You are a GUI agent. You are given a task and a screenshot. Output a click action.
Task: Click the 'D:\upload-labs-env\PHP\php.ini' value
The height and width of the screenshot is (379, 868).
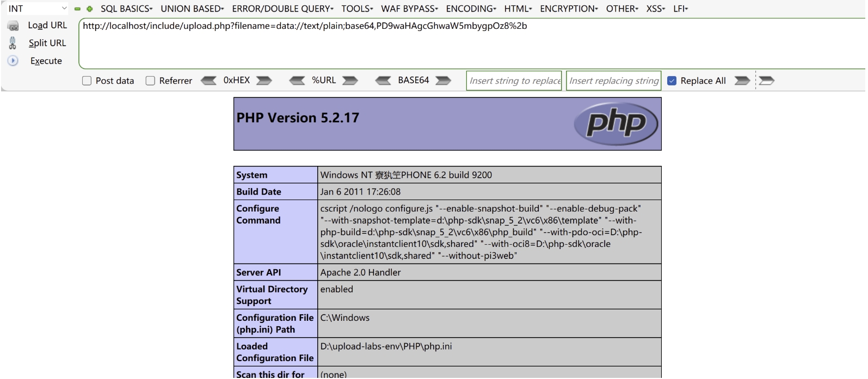pyautogui.click(x=386, y=346)
